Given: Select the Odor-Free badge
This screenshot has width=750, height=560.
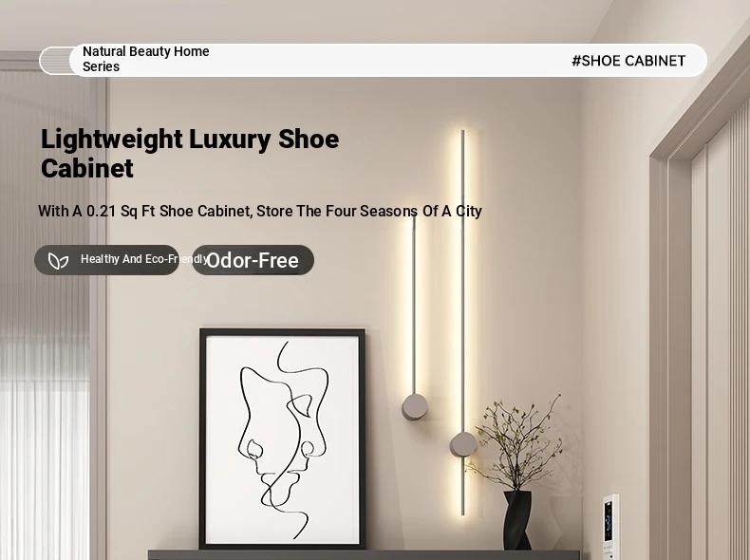Looking at the screenshot, I should [253, 260].
